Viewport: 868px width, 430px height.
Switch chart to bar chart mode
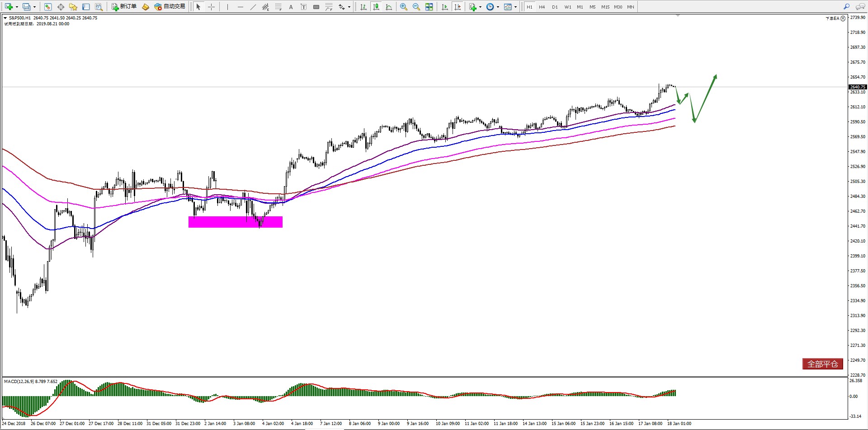[363, 7]
